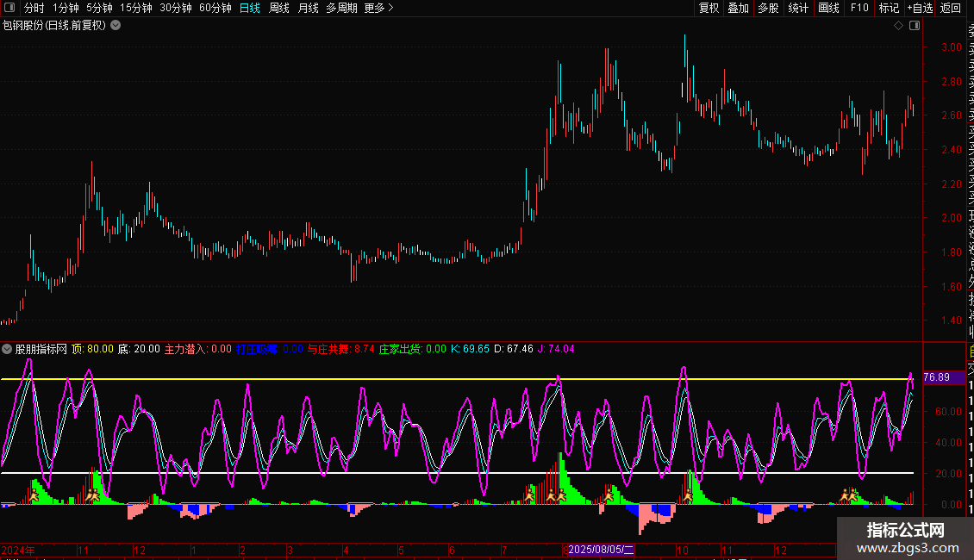Select the 15分钟 period

pos(136,8)
